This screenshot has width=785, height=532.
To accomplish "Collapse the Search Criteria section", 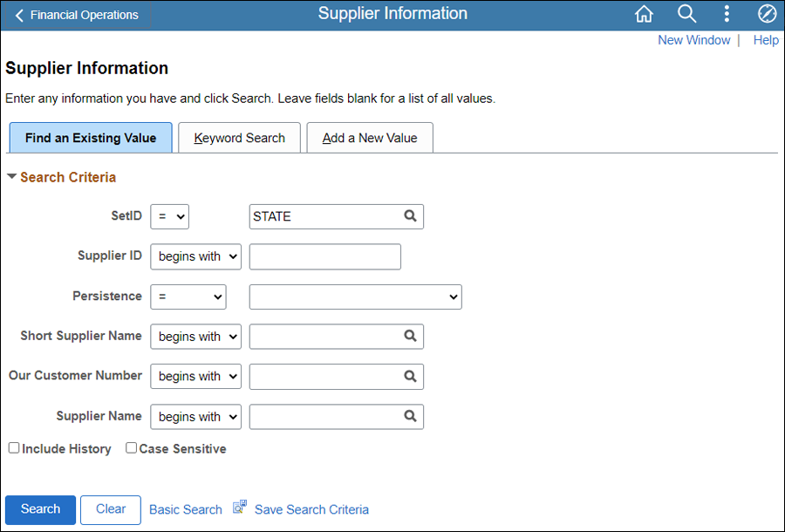I will pyautogui.click(x=12, y=177).
